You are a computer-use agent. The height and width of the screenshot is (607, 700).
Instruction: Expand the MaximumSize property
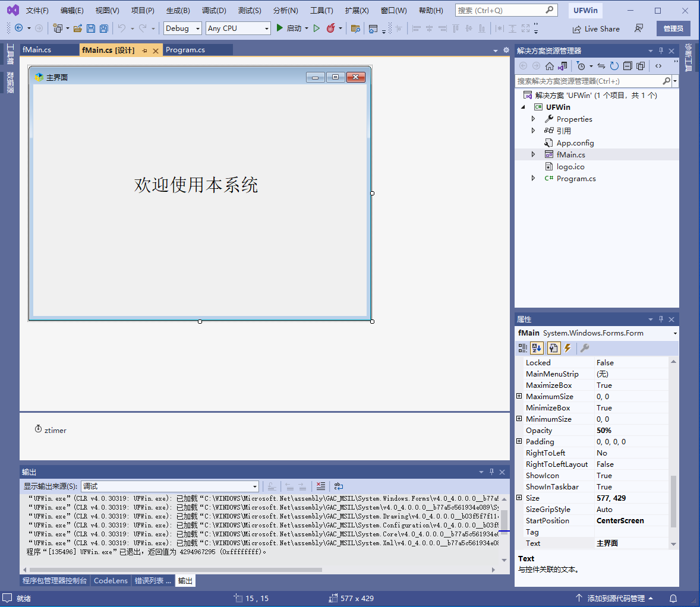coord(519,396)
